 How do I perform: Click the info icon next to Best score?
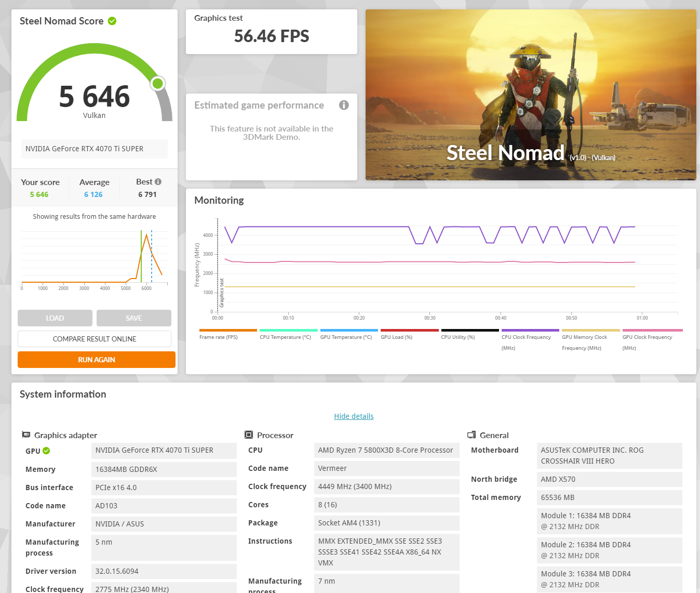click(158, 182)
